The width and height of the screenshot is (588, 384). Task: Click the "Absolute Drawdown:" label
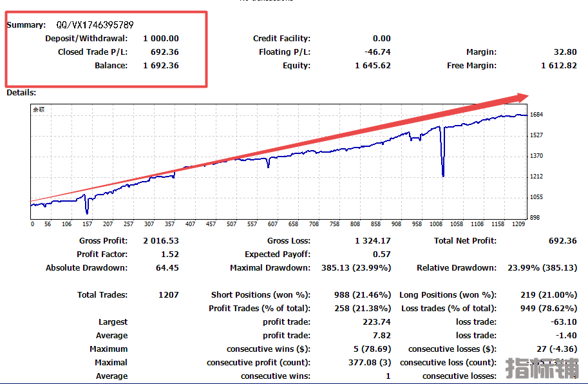pyautogui.click(x=87, y=268)
